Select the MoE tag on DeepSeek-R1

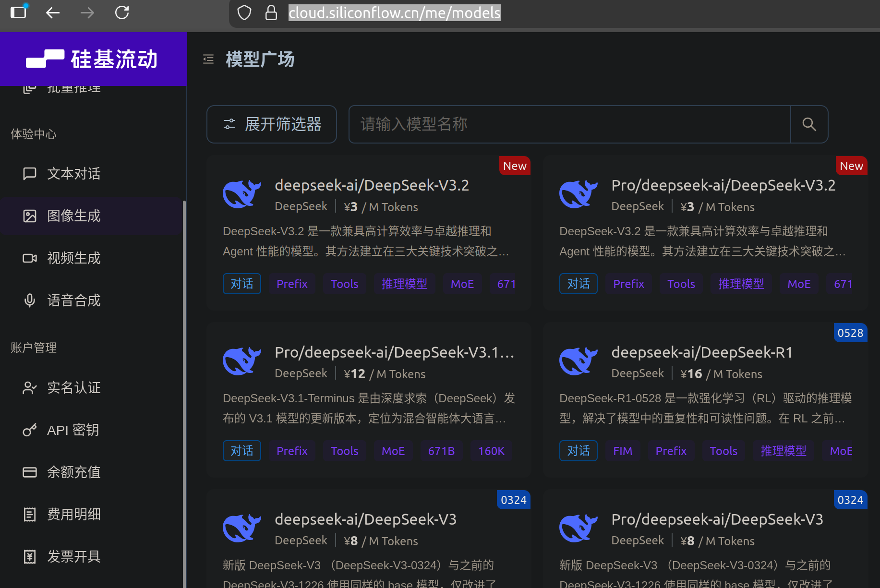tap(841, 451)
